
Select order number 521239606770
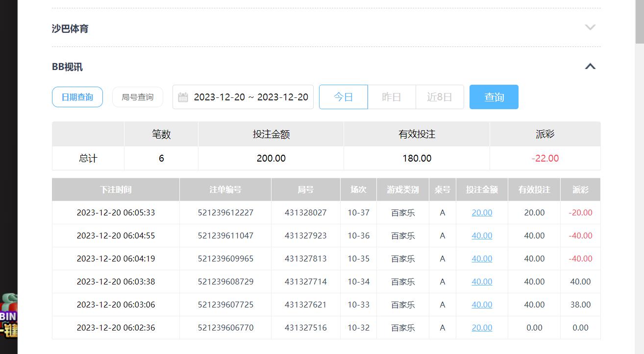225,328
